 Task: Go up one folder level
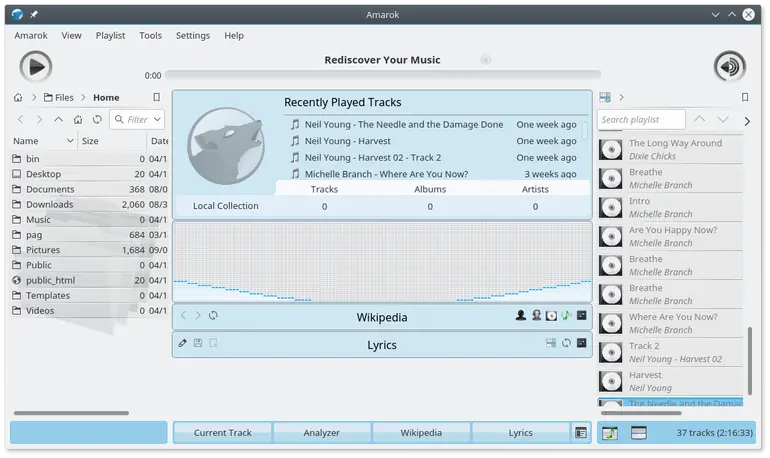click(x=58, y=119)
